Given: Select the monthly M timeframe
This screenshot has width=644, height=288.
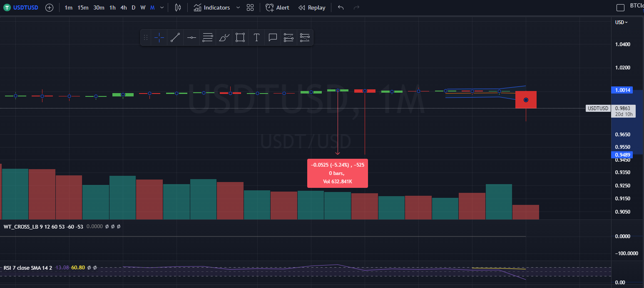Looking at the screenshot, I should (x=152, y=7).
